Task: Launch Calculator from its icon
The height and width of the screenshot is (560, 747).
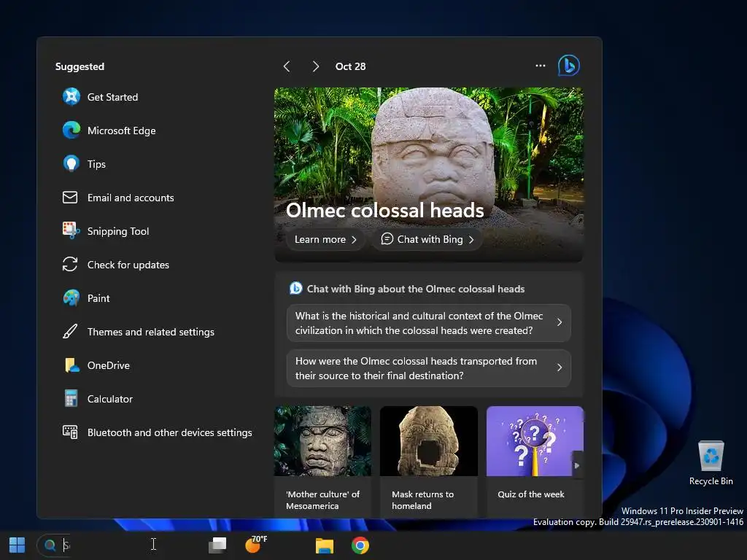Action: 71,399
